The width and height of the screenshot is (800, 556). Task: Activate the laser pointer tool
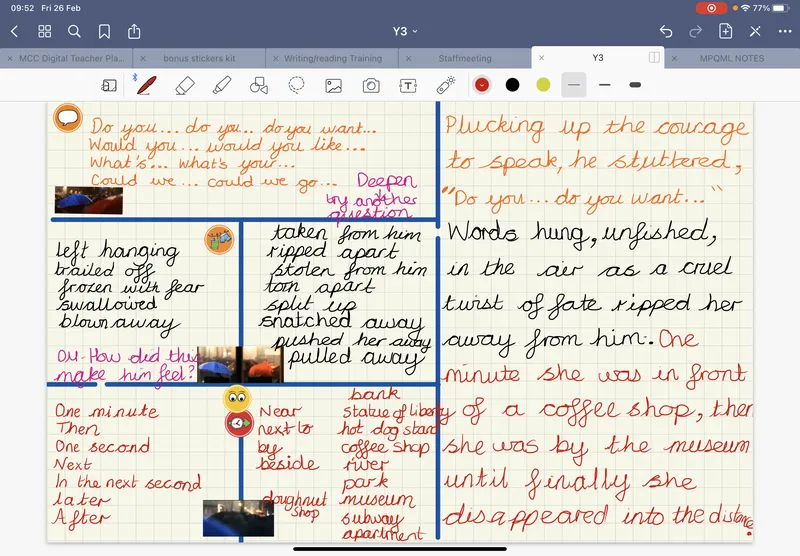pos(445,85)
